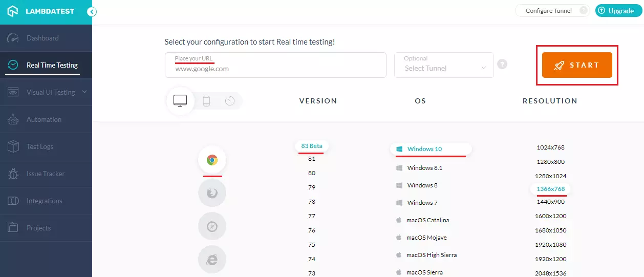
Task: Open Issue Tracker section
Action: [x=46, y=174]
